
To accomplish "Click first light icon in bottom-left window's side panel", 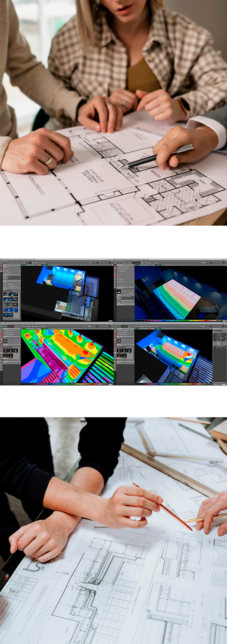I will [5, 351].
